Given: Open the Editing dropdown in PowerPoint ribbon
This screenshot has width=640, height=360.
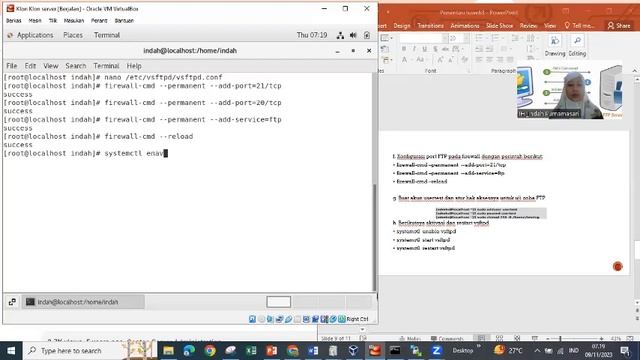Looking at the screenshot, I should (577, 46).
